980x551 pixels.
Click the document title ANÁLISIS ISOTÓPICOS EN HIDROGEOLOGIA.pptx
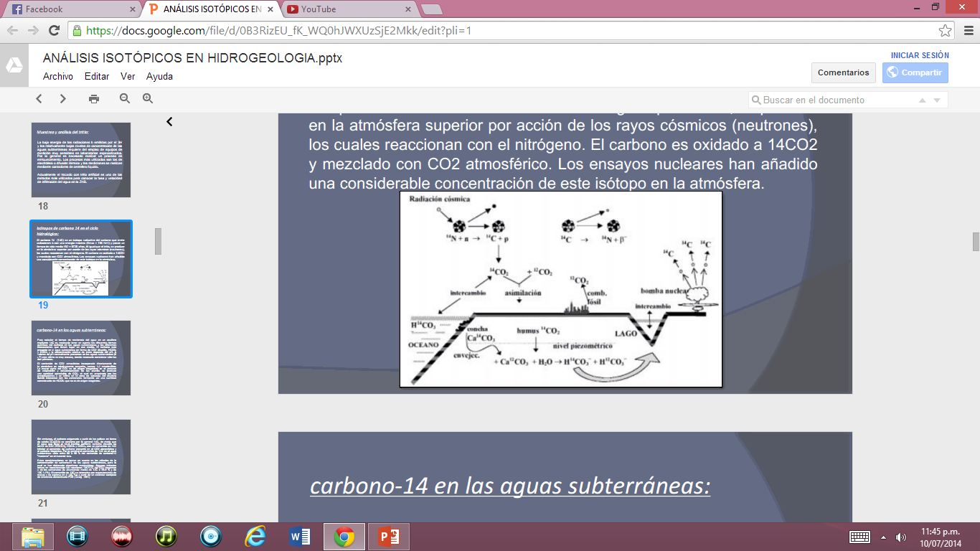[192, 59]
